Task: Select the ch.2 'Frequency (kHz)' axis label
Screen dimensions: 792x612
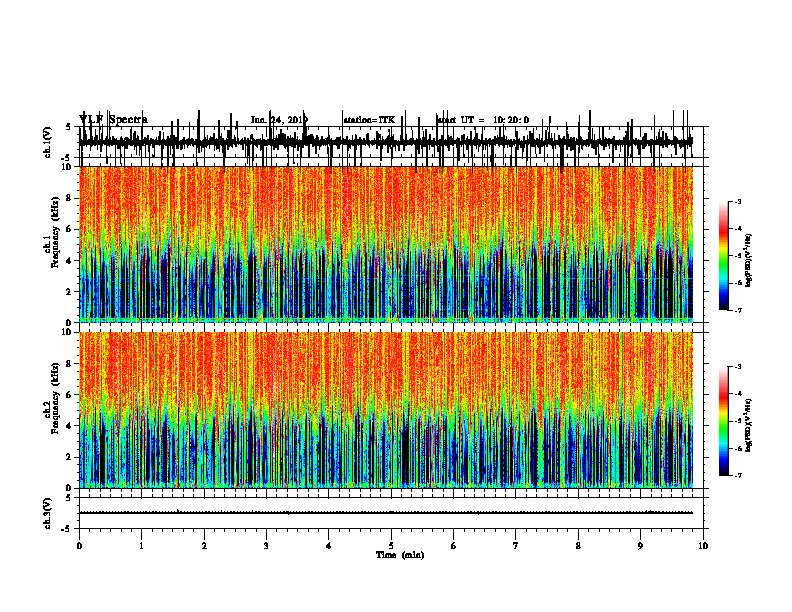Action: click(x=55, y=398)
